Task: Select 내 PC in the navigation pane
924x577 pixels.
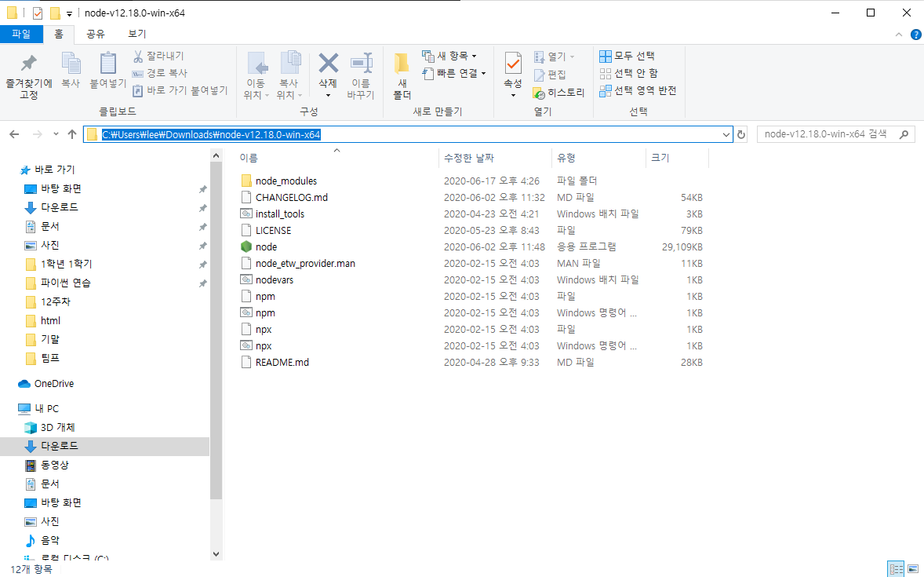Action: click(46, 408)
